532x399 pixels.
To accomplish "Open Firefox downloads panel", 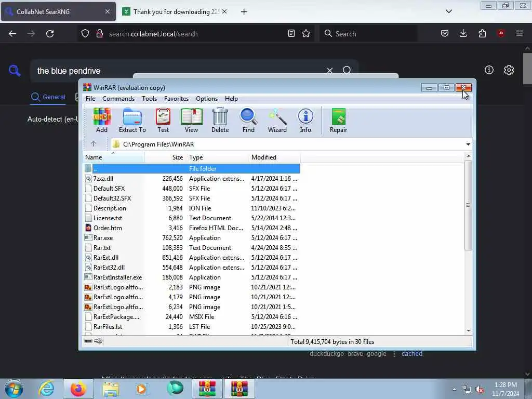I will click(x=463, y=33).
